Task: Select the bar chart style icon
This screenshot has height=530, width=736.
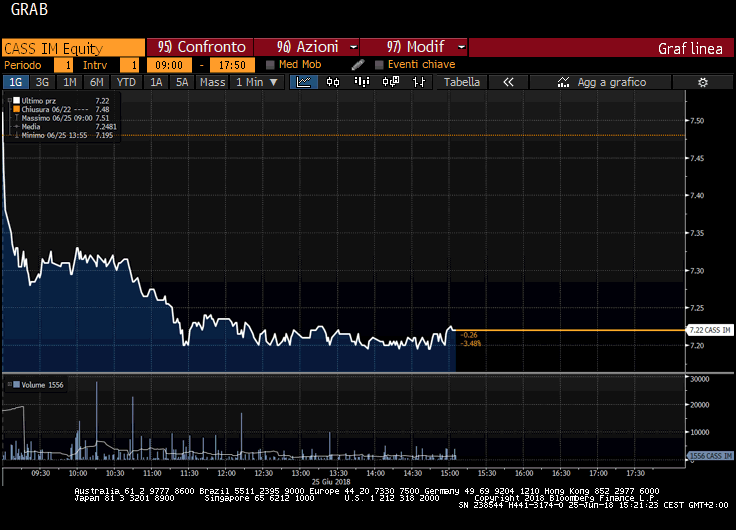Action: [x=361, y=82]
